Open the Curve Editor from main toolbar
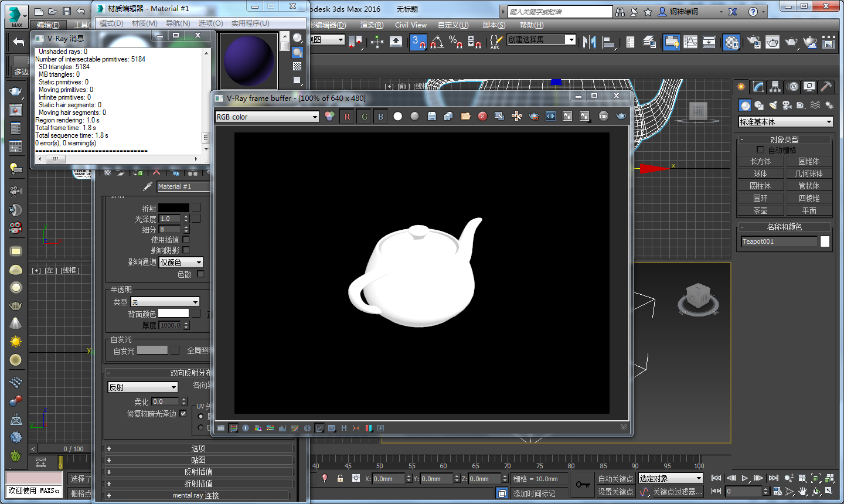Viewport: 844px width, 504px height. [690, 42]
